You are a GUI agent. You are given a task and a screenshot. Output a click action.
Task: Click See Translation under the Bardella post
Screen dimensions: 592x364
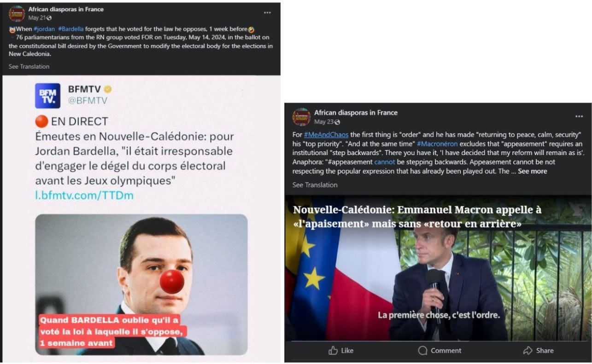[x=29, y=67]
